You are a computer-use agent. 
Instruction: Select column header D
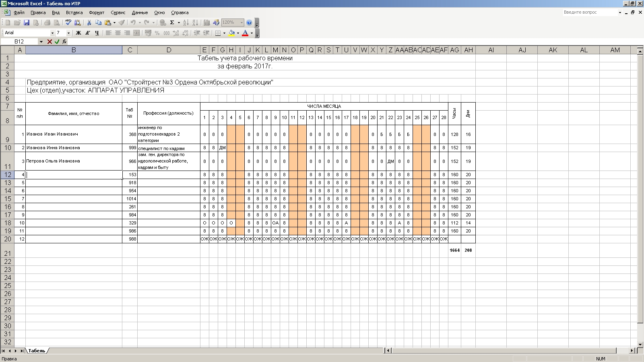[x=169, y=50]
